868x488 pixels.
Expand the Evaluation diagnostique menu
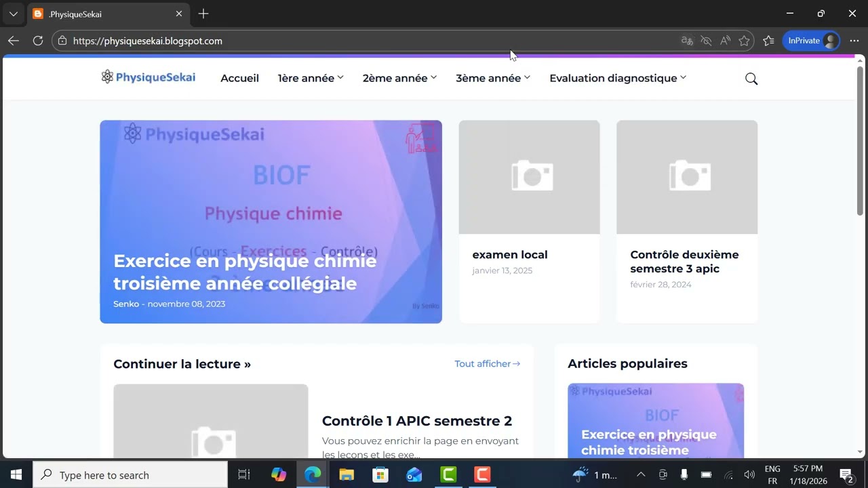(x=618, y=78)
